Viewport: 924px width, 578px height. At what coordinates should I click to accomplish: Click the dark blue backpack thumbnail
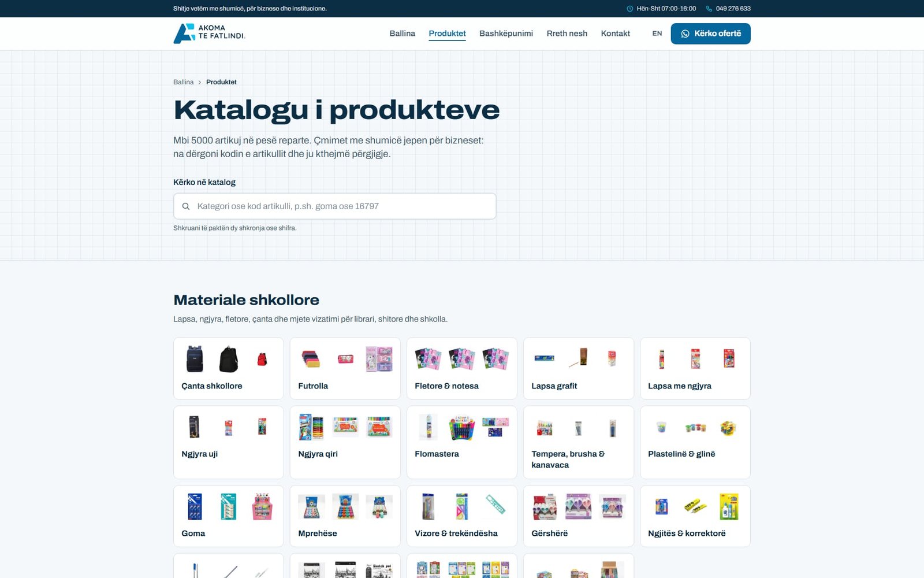tap(195, 359)
